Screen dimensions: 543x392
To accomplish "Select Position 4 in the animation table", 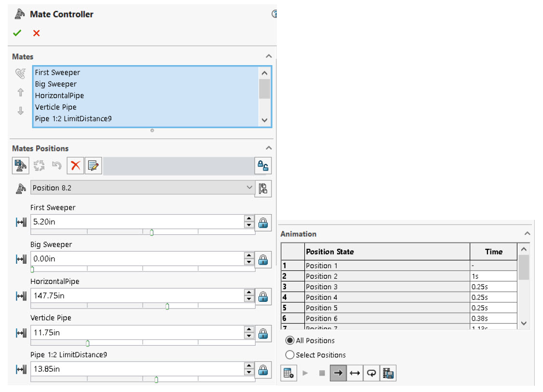I will coord(322,297).
